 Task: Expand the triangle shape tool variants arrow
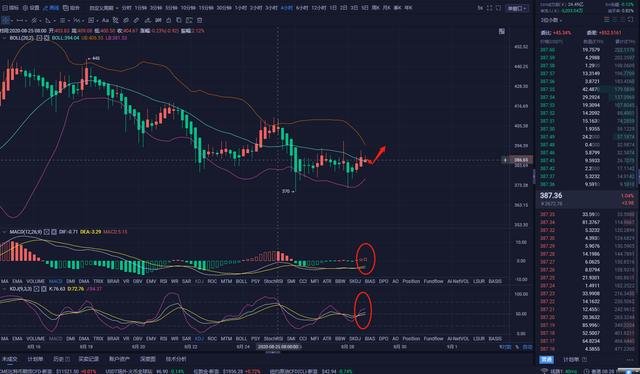[x=55, y=20]
